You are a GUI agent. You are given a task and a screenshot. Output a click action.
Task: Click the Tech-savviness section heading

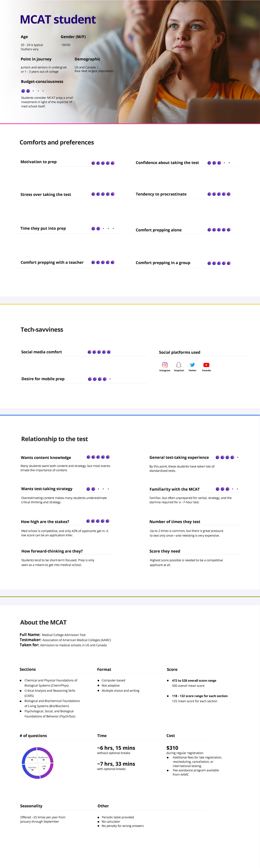(x=42, y=330)
